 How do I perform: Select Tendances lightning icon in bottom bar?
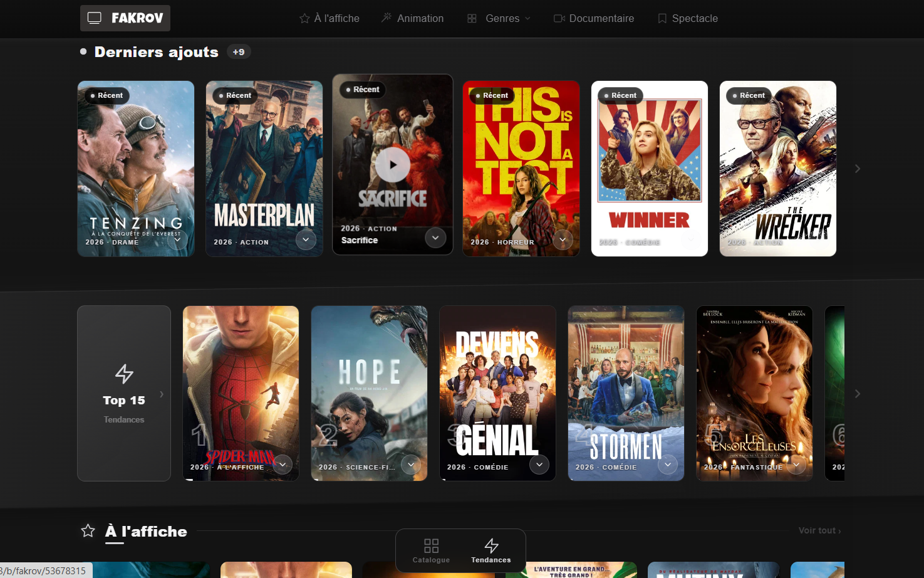(x=491, y=545)
